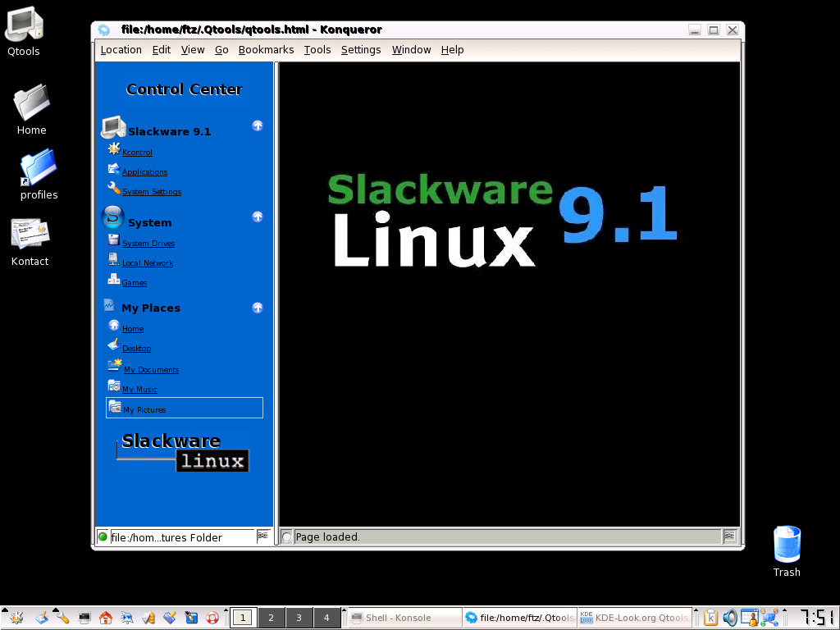
Task: Click the My Music folder icon
Action: [113, 386]
